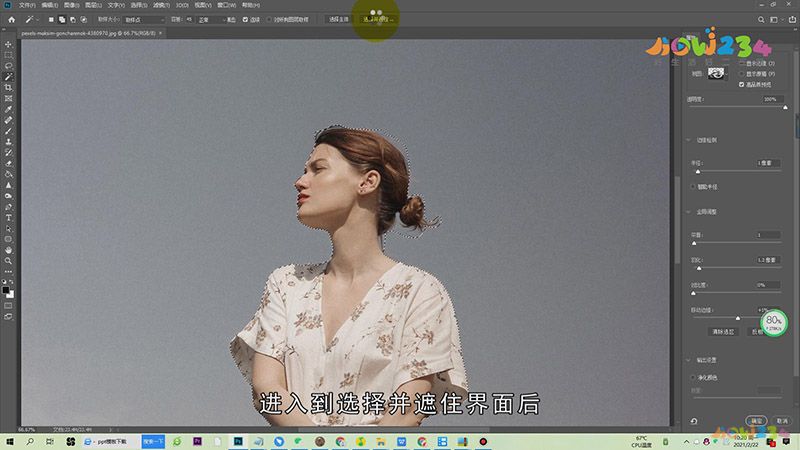Open the sample size dropdown

pos(144,19)
